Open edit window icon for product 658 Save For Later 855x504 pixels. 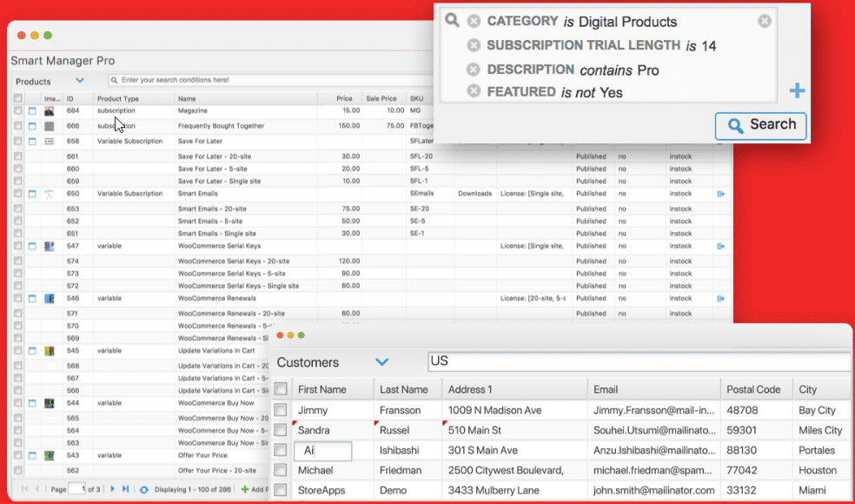click(x=32, y=142)
